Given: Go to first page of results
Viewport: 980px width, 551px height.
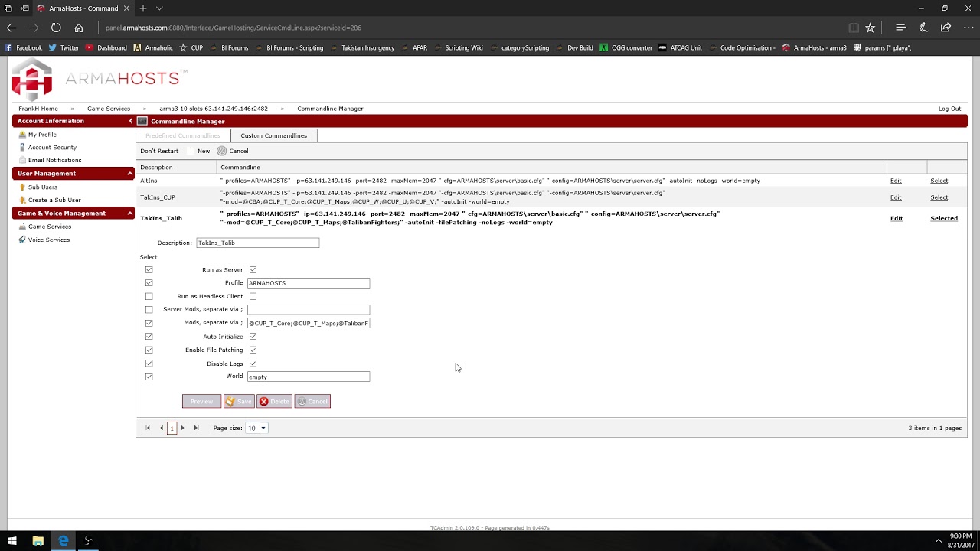Looking at the screenshot, I should [x=148, y=428].
